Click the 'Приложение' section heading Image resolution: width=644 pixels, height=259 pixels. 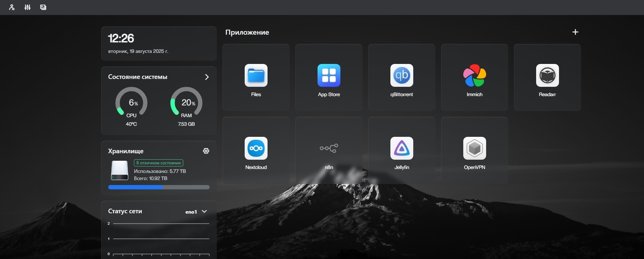[247, 33]
